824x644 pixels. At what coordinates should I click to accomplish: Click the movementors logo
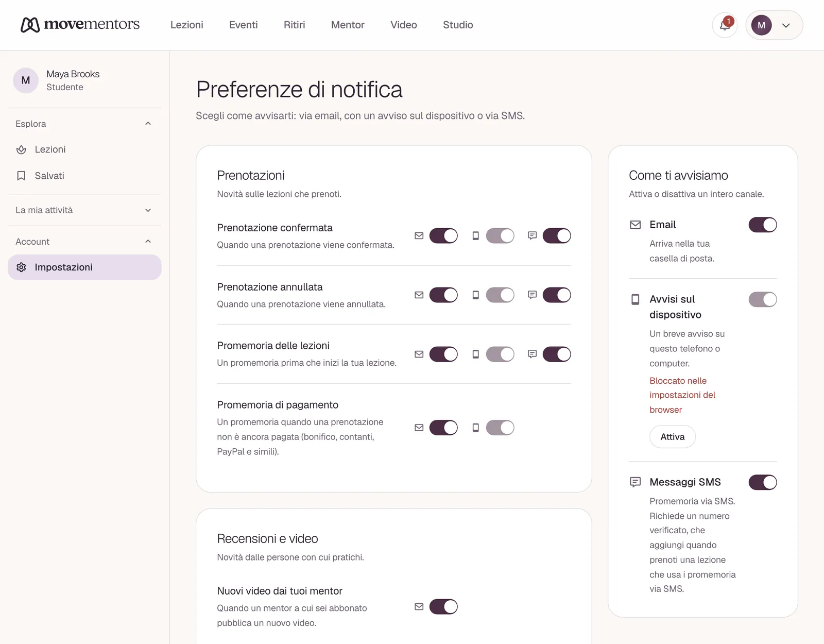click(x=80, y=24)
